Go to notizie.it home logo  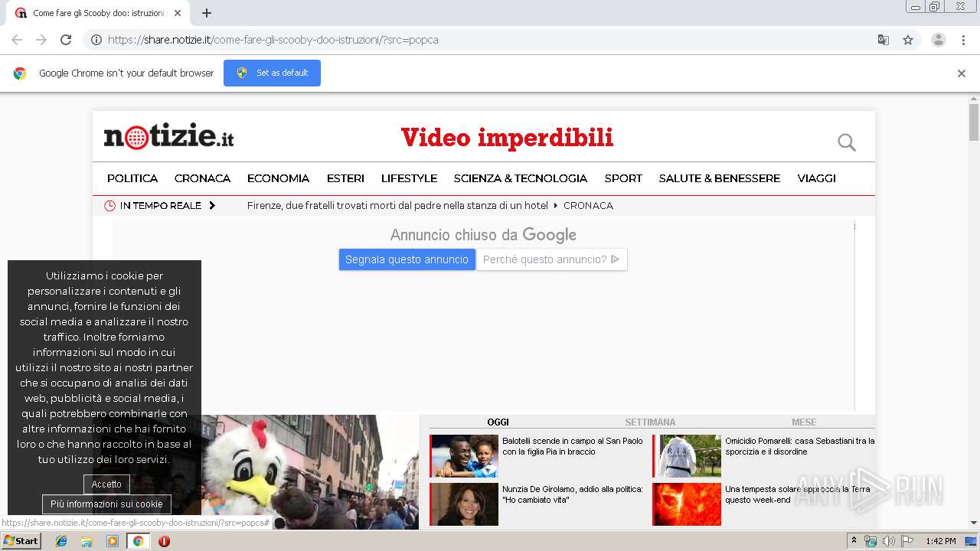[168, 136]
